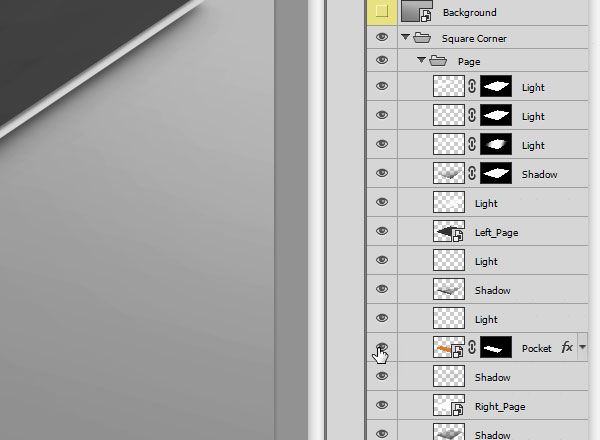
Task: Click the Page group folder icon
Action: coord(438,61)
